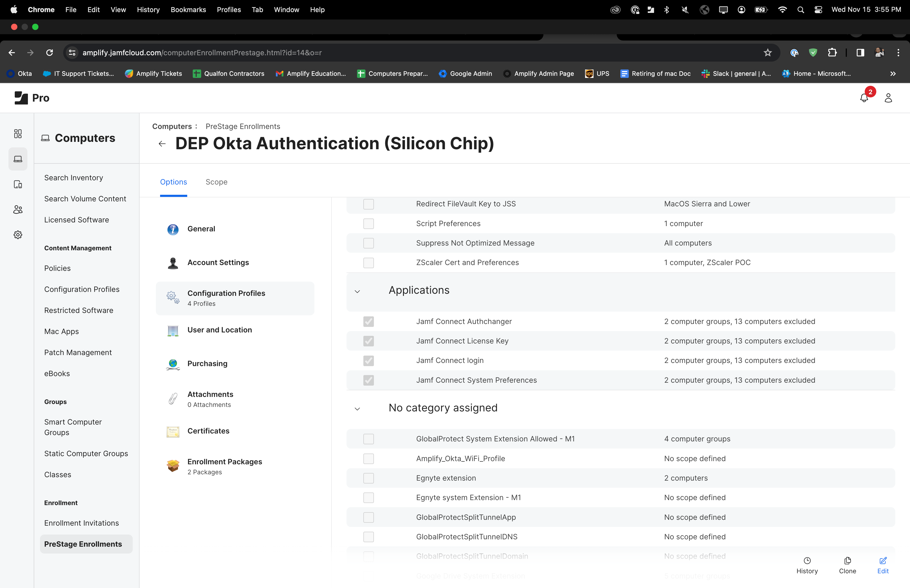Open Certificates payload icon
The image size is (910, 588).
coord(173,431)
